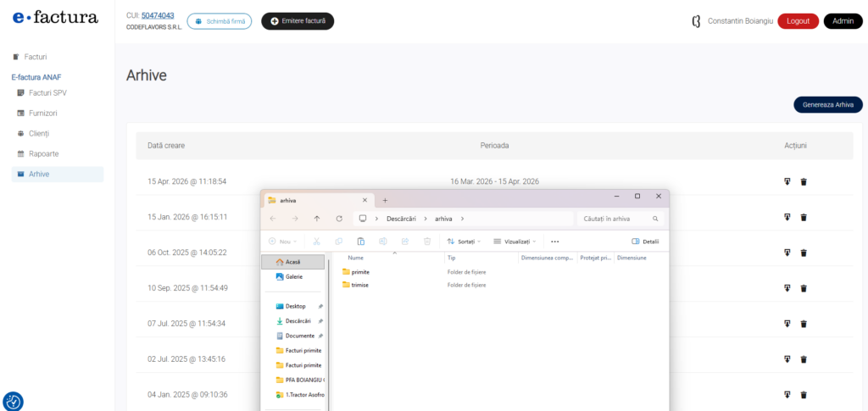Go up one folder level in Explorer
This screenshot has width=868, height=411.
click(317, 219)
